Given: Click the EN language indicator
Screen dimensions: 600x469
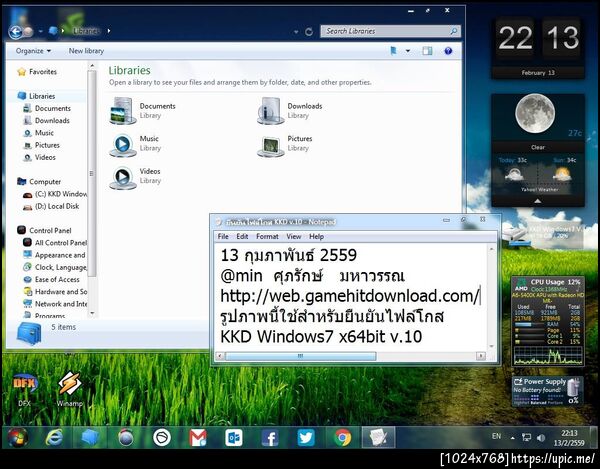Looking at the screenshot, I should coord(496,436).
